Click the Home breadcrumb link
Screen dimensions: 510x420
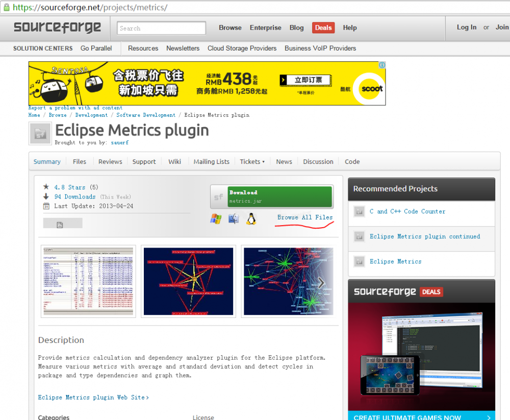(x=34, y=115)
